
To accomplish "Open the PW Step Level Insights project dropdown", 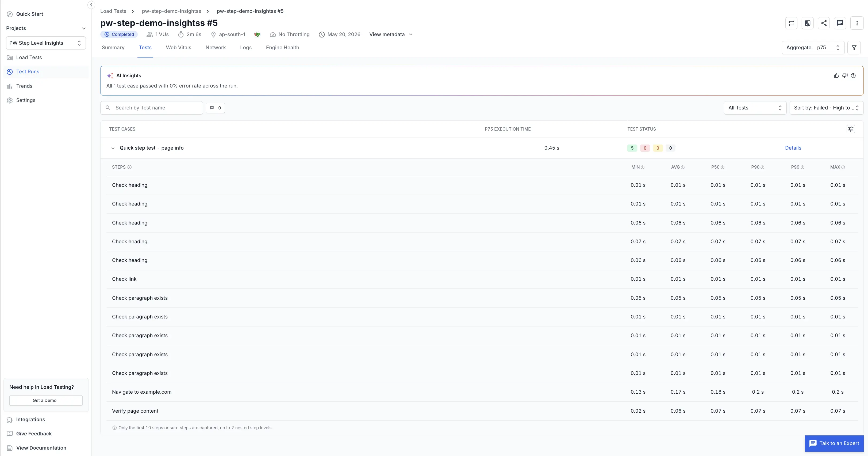I will coord(46,43).
